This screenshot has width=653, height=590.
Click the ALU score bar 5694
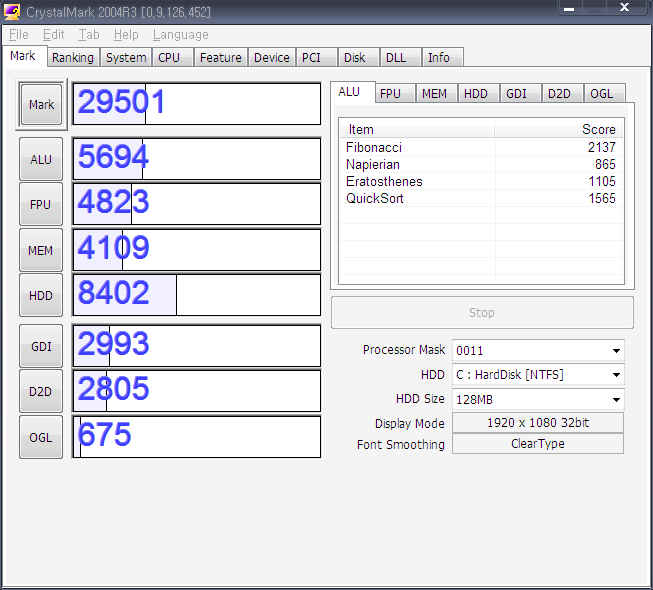pos(197,159)
